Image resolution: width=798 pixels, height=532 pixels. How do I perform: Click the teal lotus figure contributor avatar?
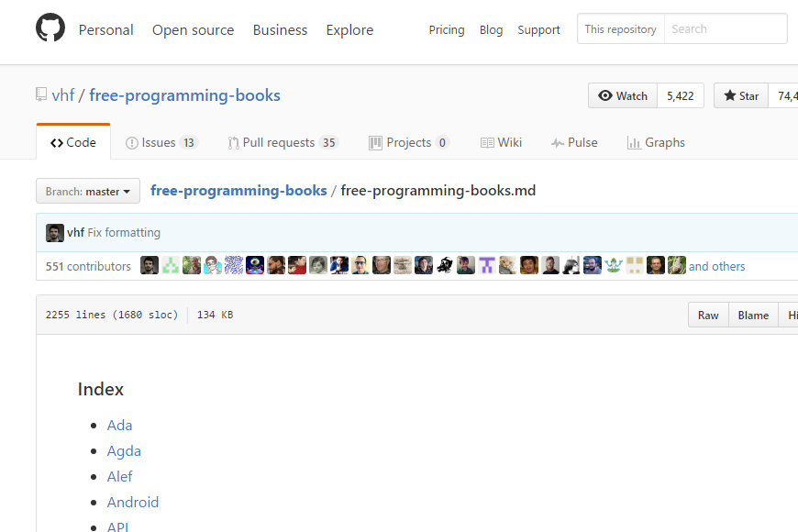(x=614, y=265)
